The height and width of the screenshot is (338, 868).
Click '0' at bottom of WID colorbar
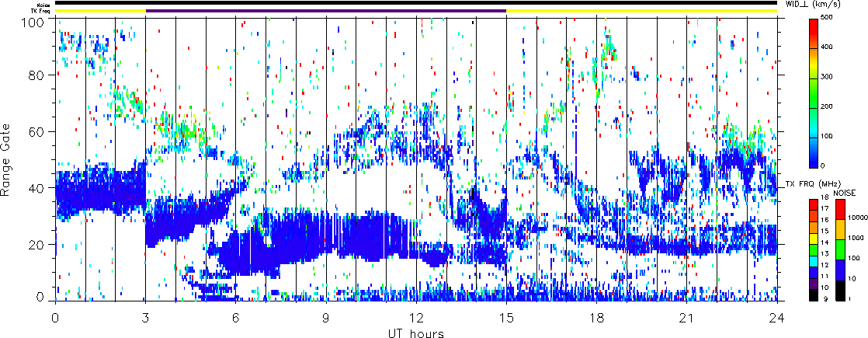pyautogui.click(x=825, y=166)
